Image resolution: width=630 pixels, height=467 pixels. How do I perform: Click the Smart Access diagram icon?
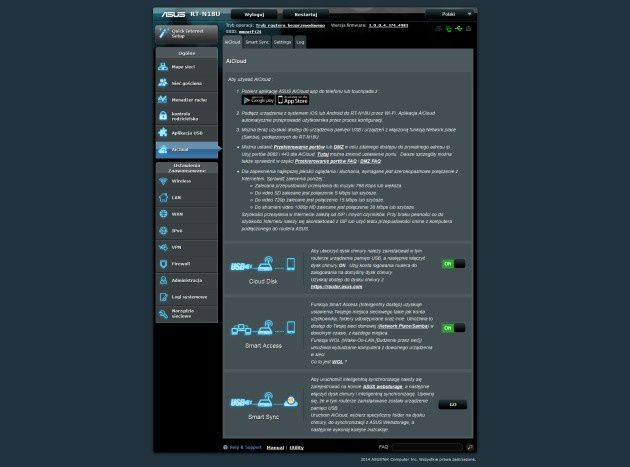263,328
